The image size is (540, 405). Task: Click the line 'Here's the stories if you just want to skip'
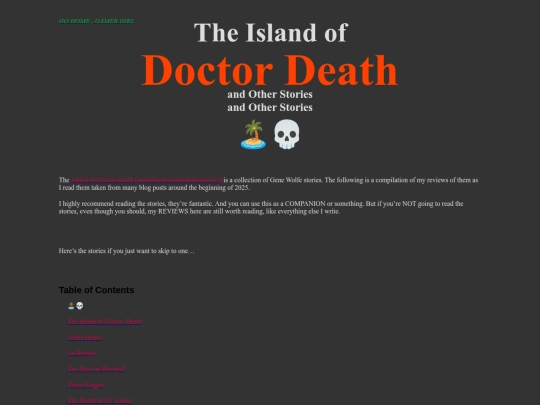[126, 251]
